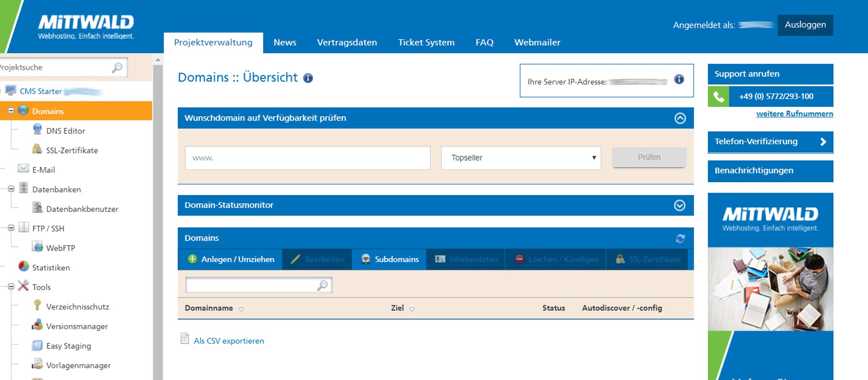
Task: Collapse the FTP / SSH tree node
Action: (x=11, y=228)
